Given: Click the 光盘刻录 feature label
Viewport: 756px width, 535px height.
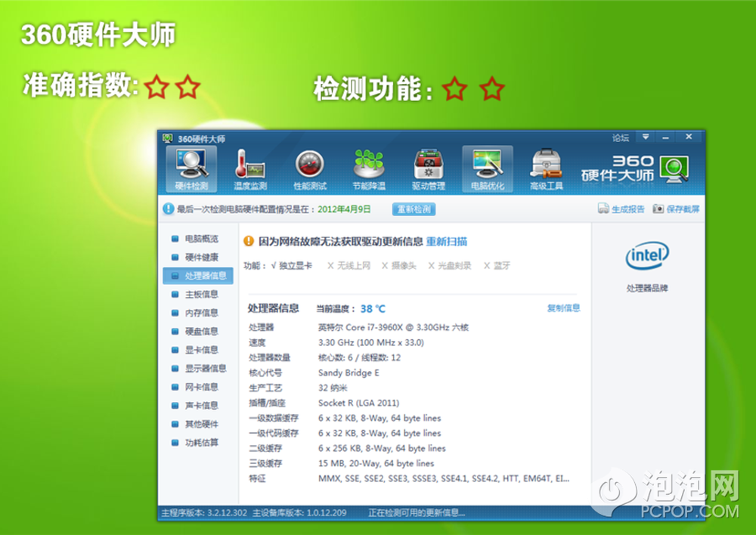Looking at the screenshot, I should pos(454,265).
